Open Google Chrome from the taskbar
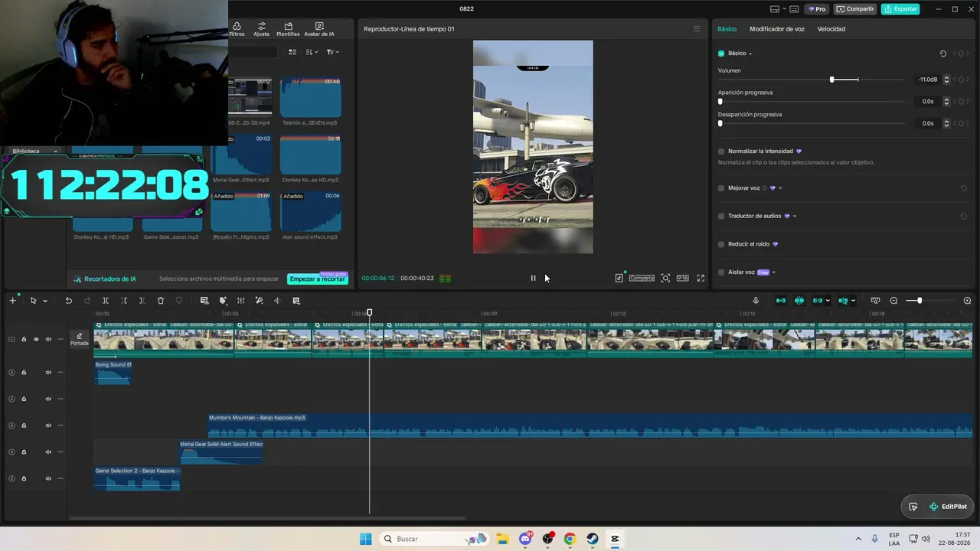 (570, 539)
